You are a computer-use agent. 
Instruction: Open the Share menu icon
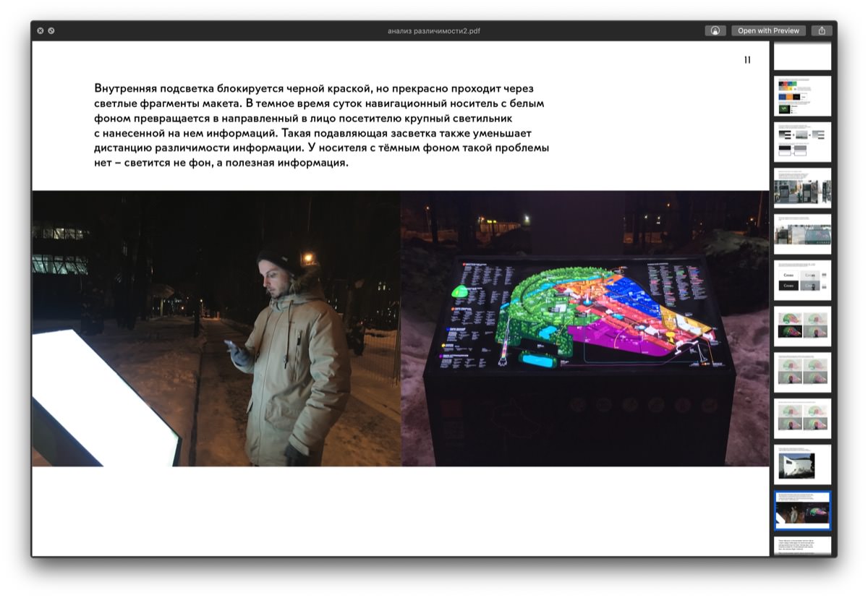tap(822, 31)
